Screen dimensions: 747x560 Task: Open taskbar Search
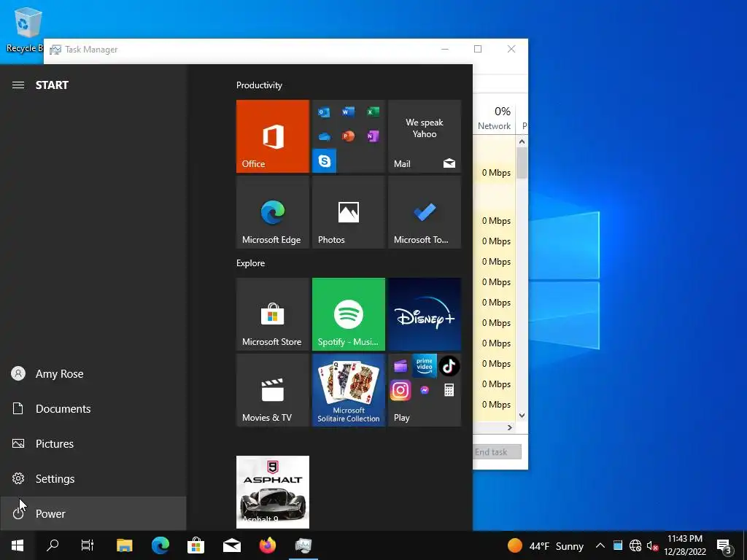point(53,545)
